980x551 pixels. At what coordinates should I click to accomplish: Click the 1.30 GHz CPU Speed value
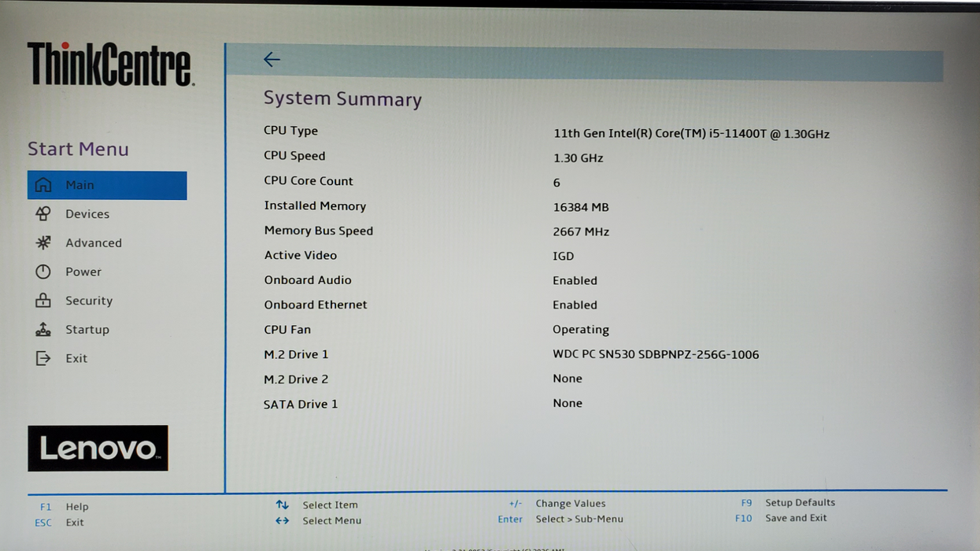(578, 158)
